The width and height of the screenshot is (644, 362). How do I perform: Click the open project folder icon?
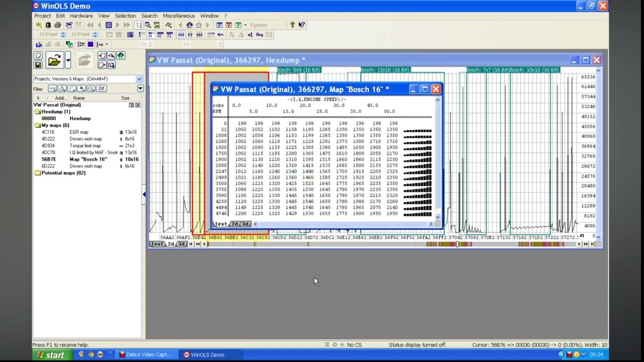tap(54, 60)
